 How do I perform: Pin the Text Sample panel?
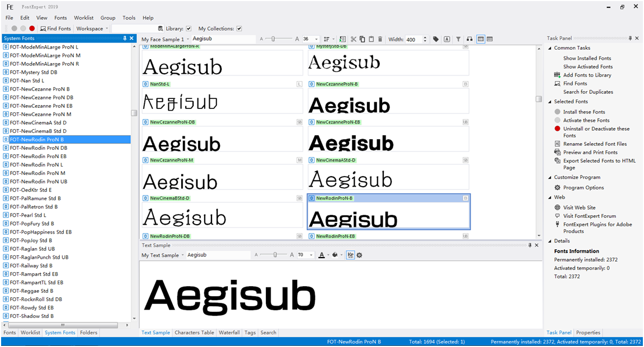coord(530,245)
